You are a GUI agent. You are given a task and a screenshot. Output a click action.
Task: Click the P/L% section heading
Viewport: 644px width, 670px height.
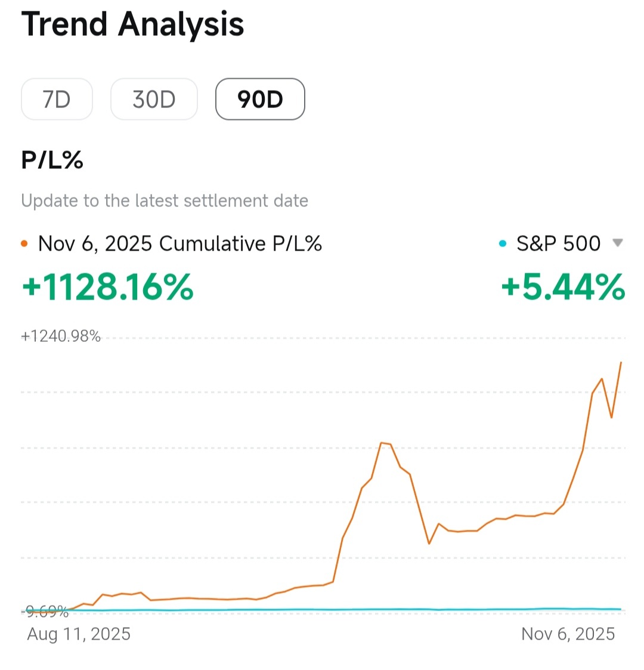[52, 160]
